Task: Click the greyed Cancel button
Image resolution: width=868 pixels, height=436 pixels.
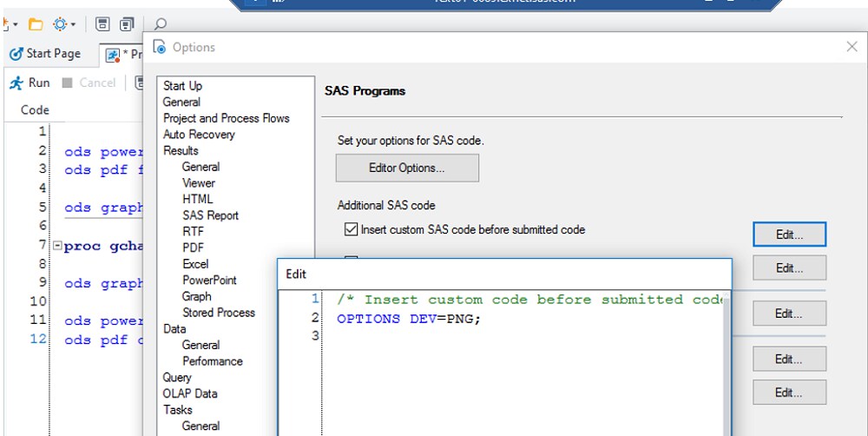Action: [x=88, y=83]
